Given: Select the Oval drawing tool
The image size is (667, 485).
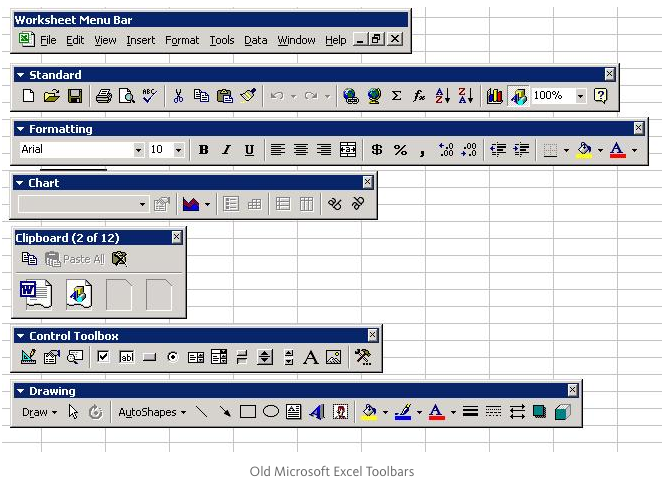Looking at the screenshot, I should pos(271,412).
